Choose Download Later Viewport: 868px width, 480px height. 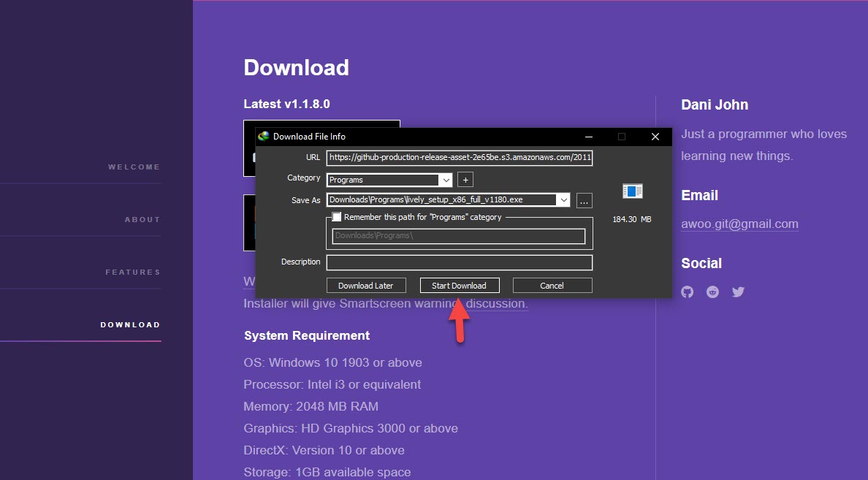(366, 286)
